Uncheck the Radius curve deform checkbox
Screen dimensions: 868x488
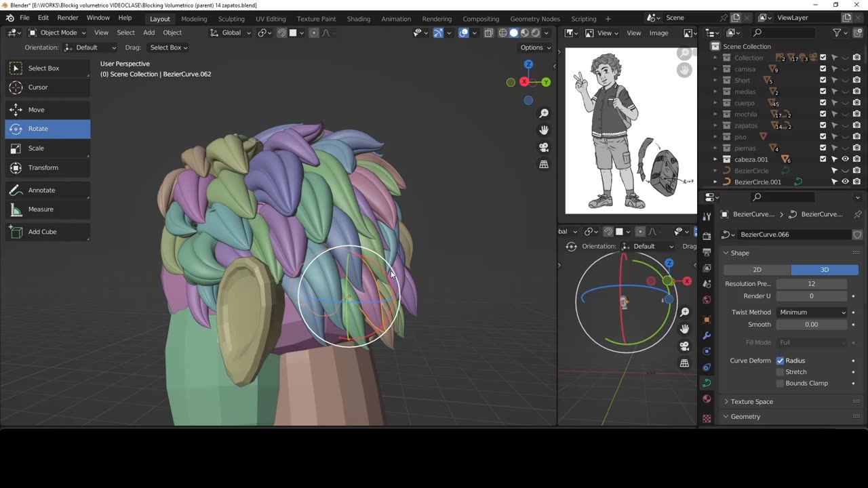pos(780,361)
